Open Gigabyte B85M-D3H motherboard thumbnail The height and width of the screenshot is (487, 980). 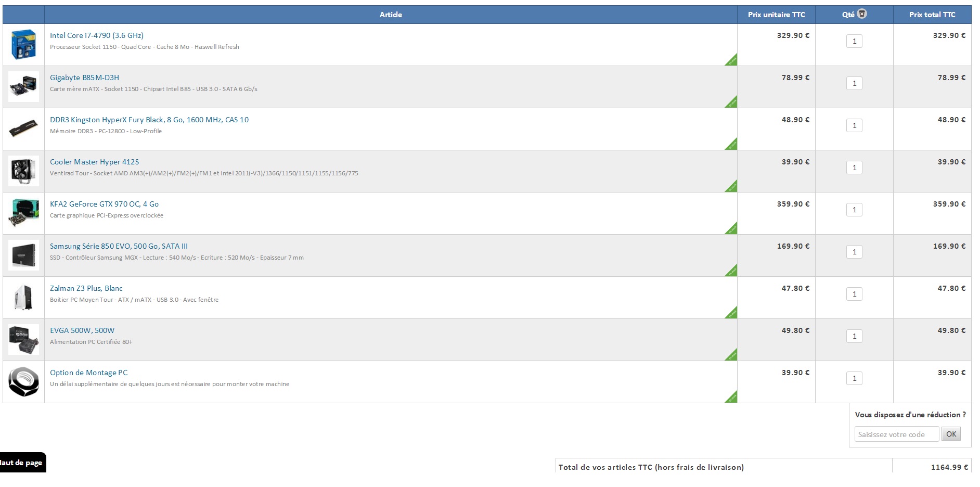point(23,86)
